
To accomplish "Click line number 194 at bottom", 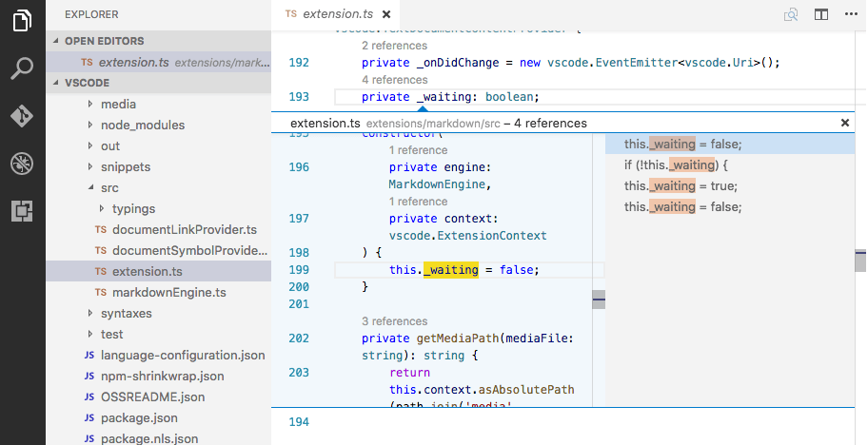I will tap(299, 422).
